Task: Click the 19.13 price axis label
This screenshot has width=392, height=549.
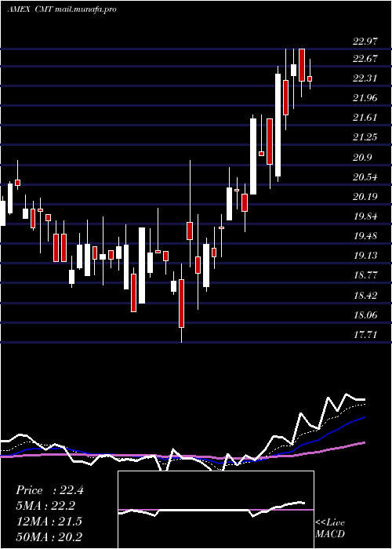Action: pyautogui.click(x=365, y=256)
